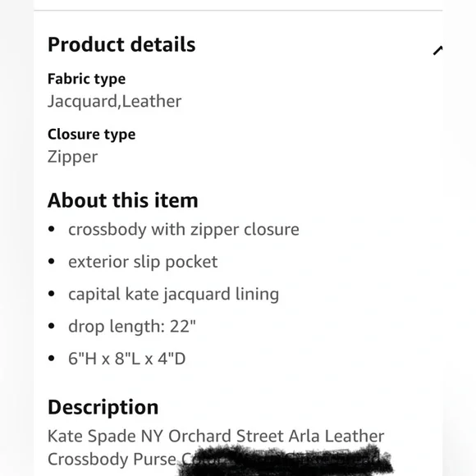Click bullet dot beside crossbody item
Image resolution: width=476 pixels, height=476 pixels.
tap(52, 229)
